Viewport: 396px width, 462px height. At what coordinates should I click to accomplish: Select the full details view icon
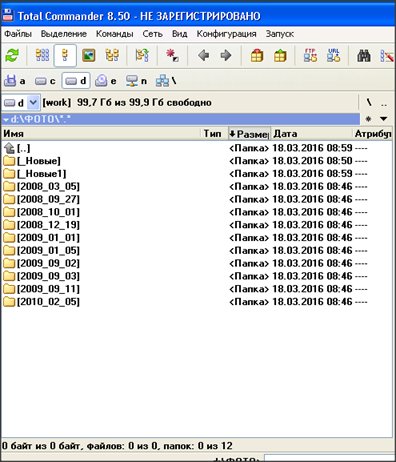click(65, 55)
